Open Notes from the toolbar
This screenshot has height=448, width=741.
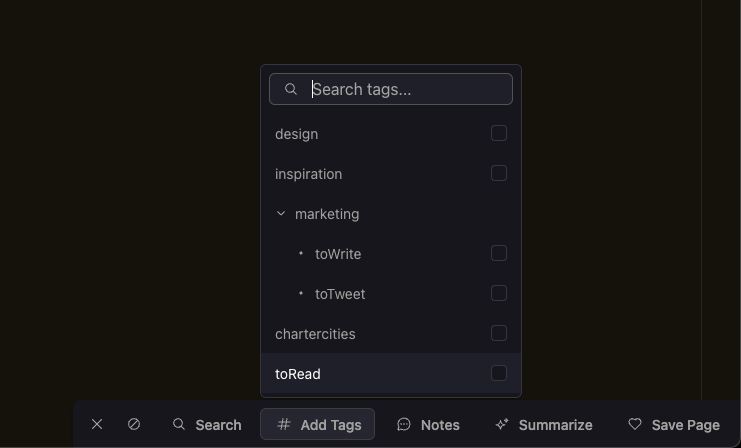428,424
